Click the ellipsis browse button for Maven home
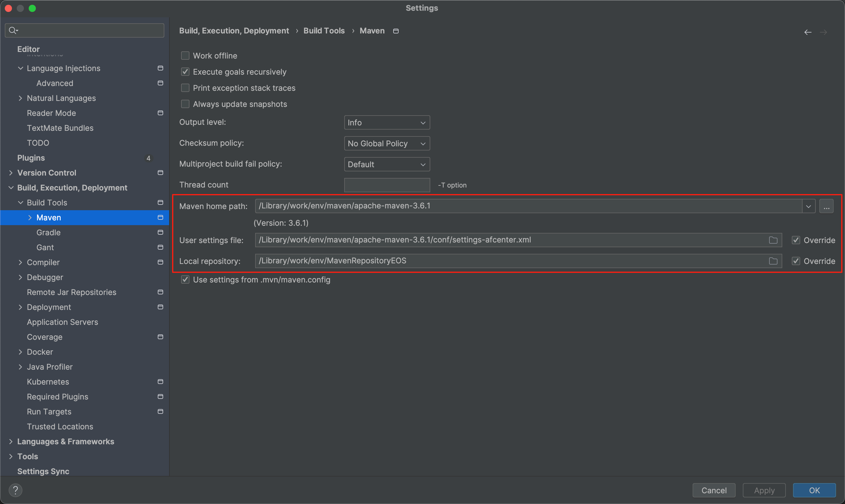Image resolution: width=845 pixels, height=504 pixels. click(826, 206)
